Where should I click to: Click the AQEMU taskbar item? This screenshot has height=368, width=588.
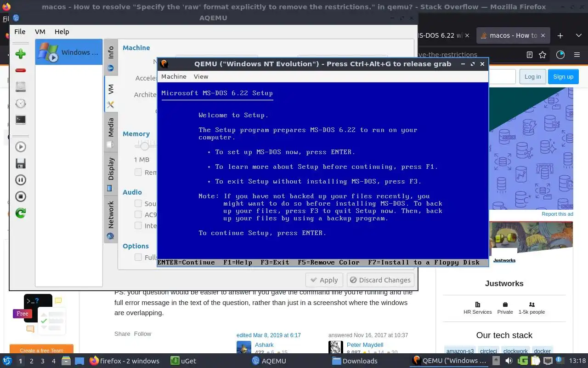(269, 361)
